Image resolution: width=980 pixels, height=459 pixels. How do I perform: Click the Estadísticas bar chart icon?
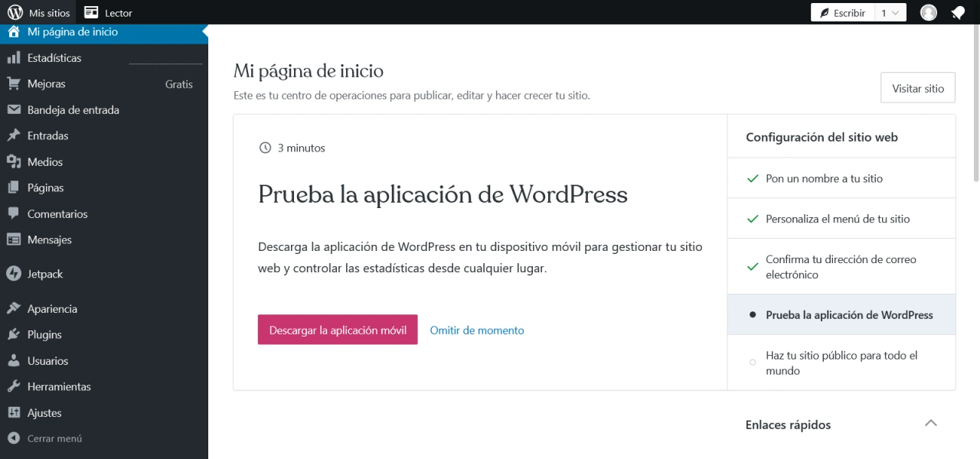click(x=13, y=58)
